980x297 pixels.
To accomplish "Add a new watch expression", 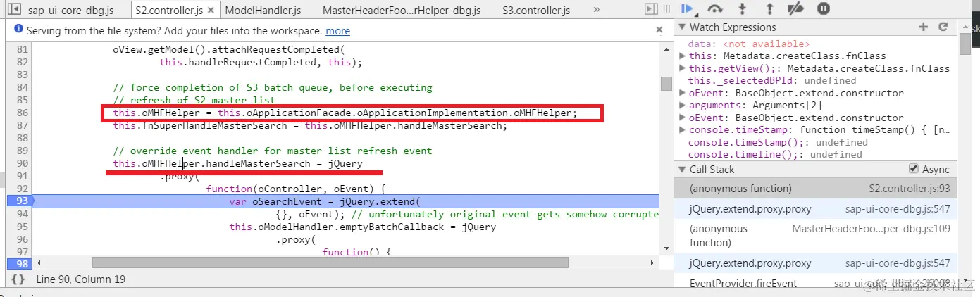I will [x=924, y=27].
